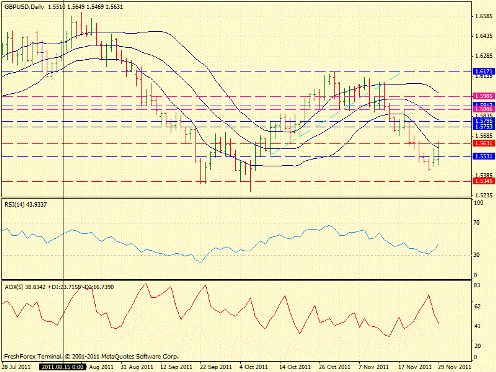The height and width of the screenshot is (372, 496).
Task: Click the 1.5235 price scale value
Action: 484,195
